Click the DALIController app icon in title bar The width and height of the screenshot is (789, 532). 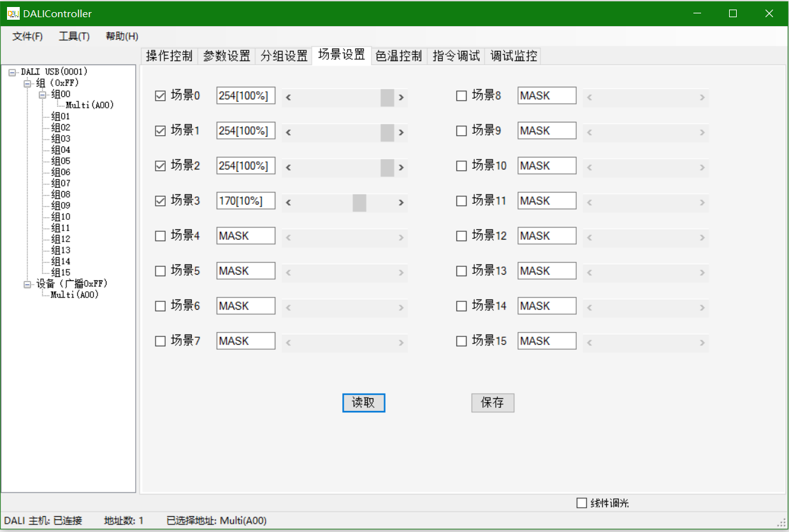click(x=13, y=13)
